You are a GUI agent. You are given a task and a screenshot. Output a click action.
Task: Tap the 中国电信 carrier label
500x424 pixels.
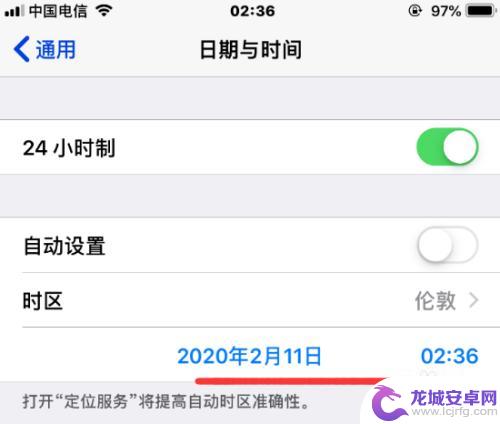58,11
